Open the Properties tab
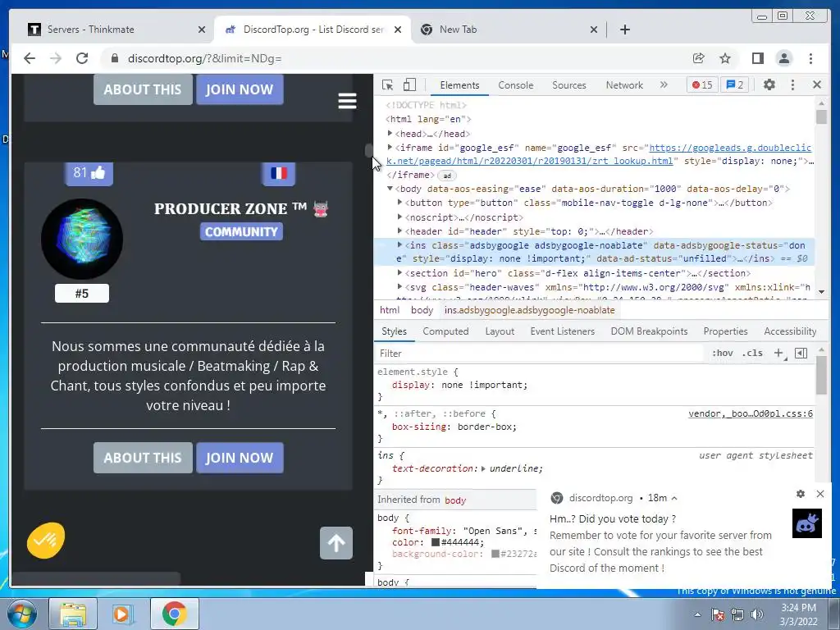Viewport: 840px width, 630px height. pyautogui.click(x=725, y=331)
